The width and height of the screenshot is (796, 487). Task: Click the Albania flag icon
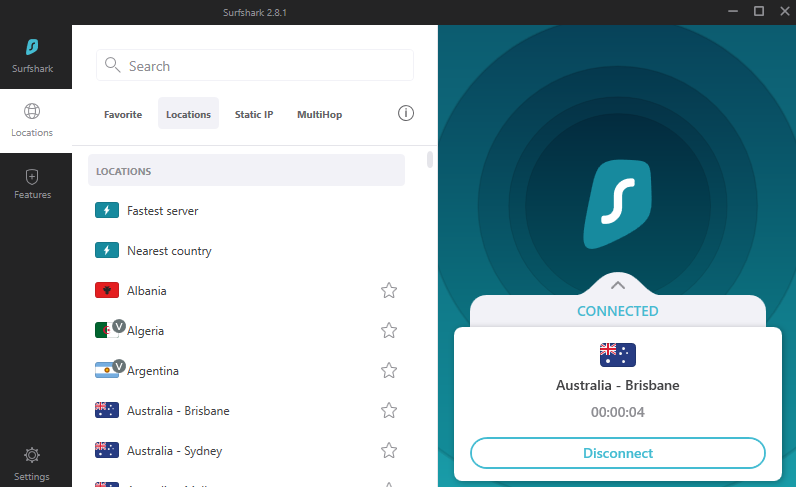(x=107, y=290)
